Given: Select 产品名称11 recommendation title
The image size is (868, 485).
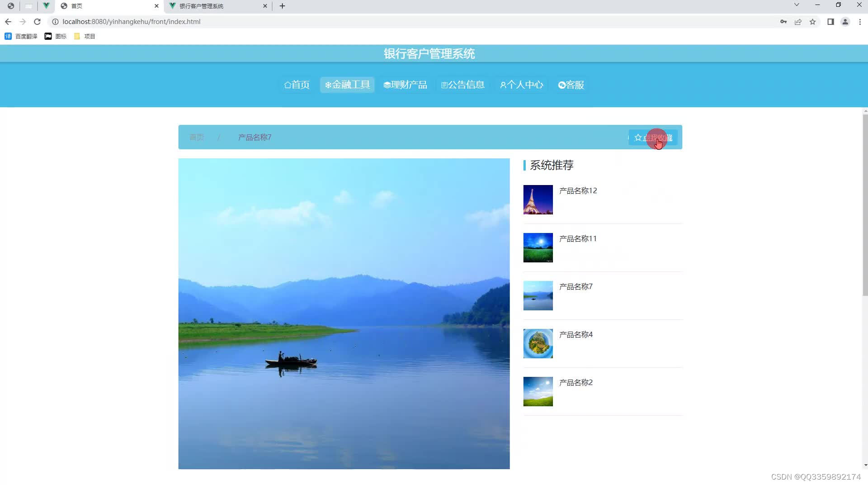Looking at the screenshot, I should (x=578, y=238).
